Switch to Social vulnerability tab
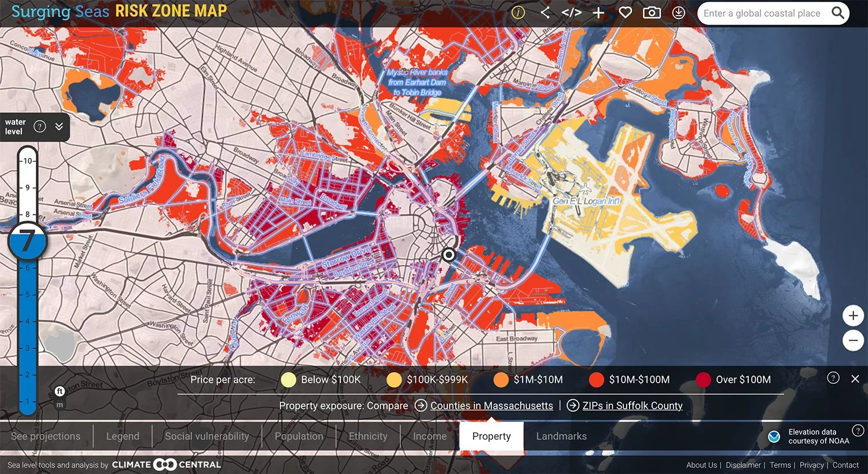Viewport: 868px width, 474px height. click(207, 436)
